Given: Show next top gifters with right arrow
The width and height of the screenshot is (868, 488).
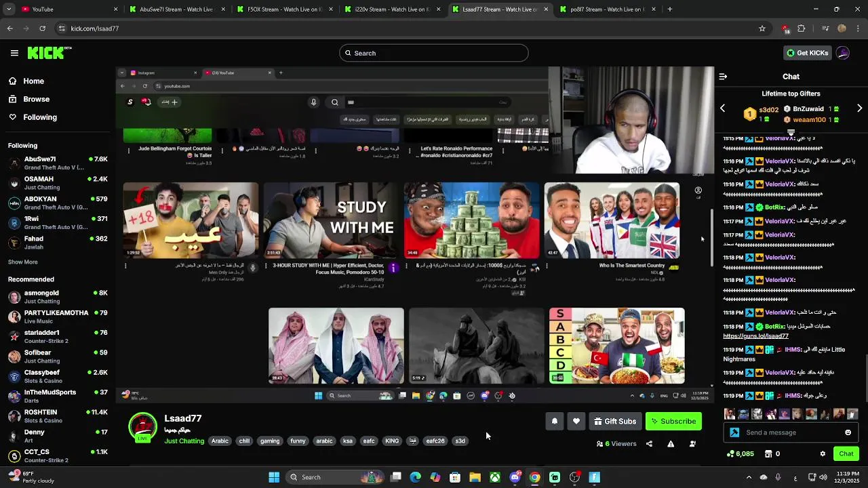Looking at the screenshot, I should coord(859,108).
